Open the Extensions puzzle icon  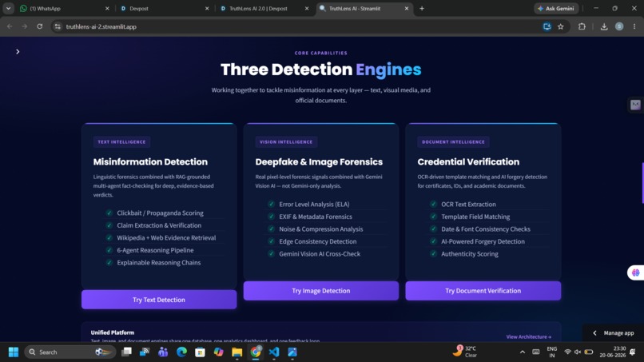582,26
